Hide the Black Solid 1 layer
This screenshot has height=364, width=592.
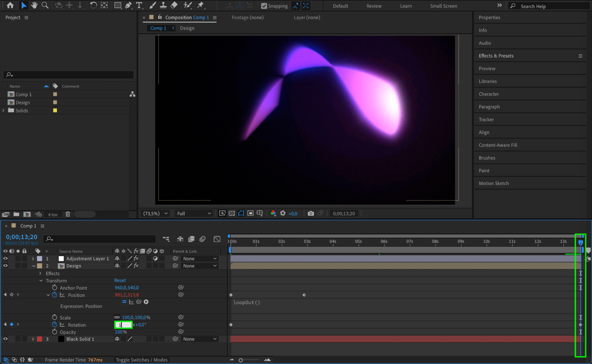click(5, 339)
